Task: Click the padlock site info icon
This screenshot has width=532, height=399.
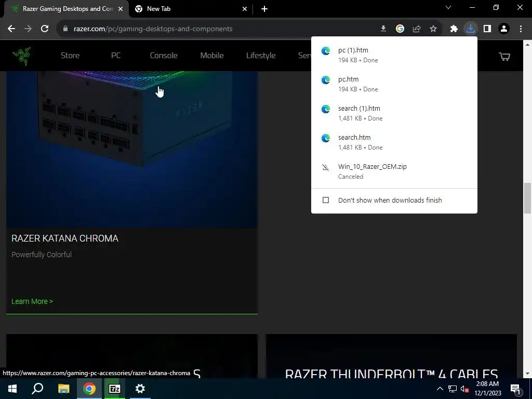Action: pyautogui.click(x=65, y=29)
